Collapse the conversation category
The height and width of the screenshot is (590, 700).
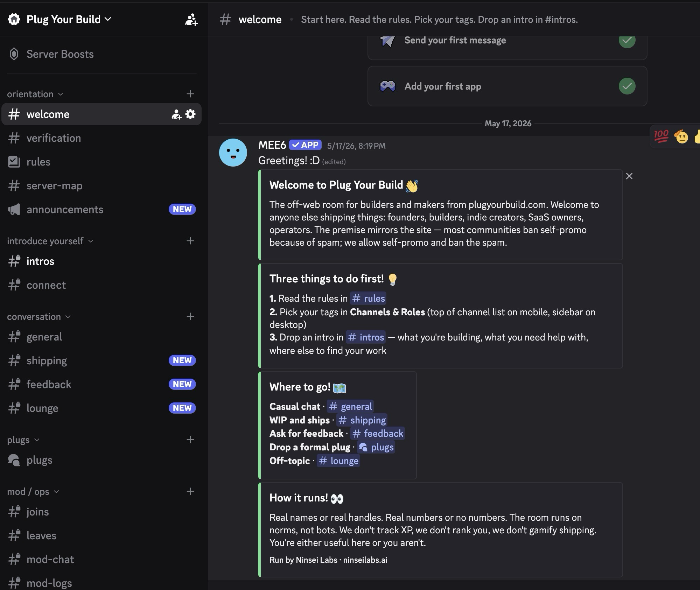pyautogui.click(x=38, y=317)
